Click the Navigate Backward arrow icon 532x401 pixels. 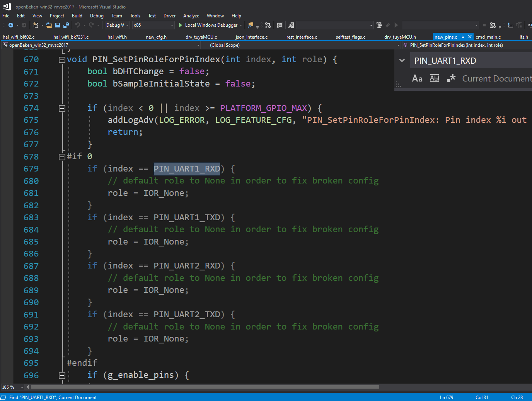coord(11,25)
